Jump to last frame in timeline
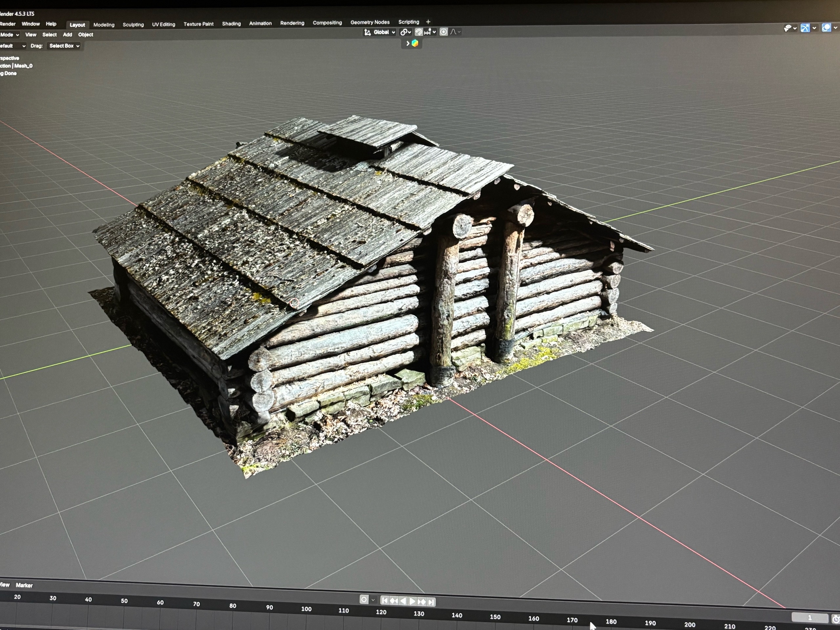Image resolution: width=840 pixels, height=630 pixels. click(x=431, y=602)
